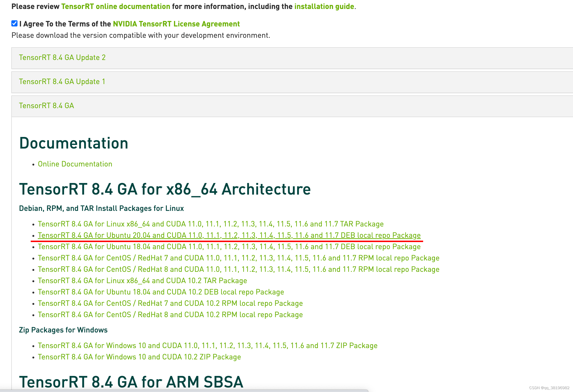Download Ubuntu 20.04 CUDA 11.x DEB local repo Package

(x=229, y=235)
